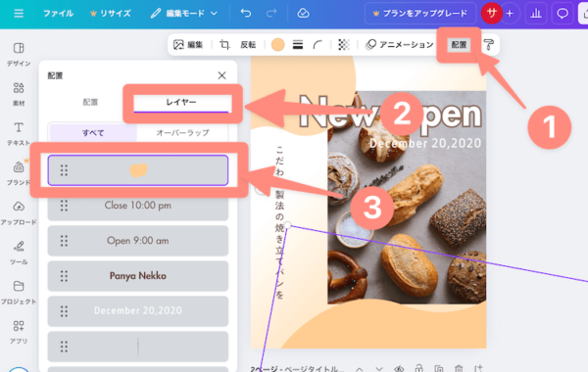Select December 20,2020 layer in panel
The width and height of the screenshot is (588, 372).
[138, 311]
